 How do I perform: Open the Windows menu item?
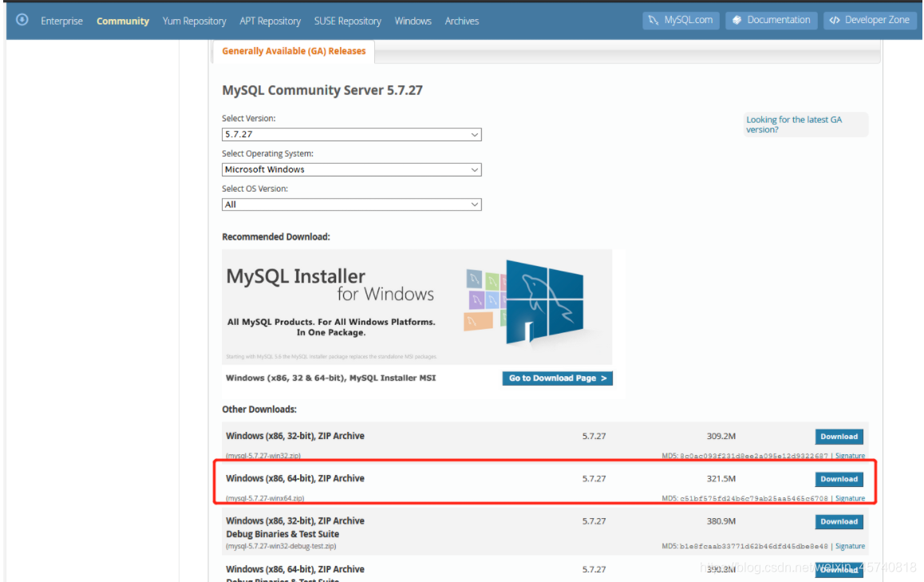[413, 21]
